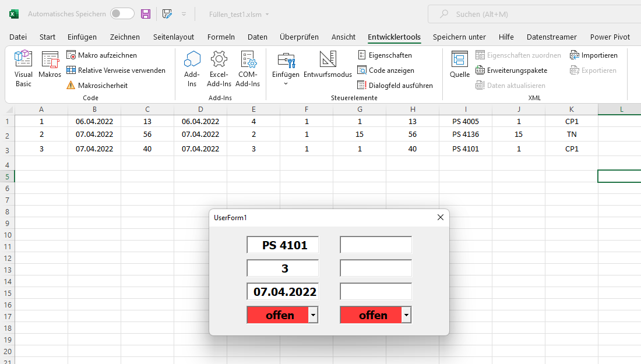
Task: Select all cells with corner triangle
Action: (8, 109)
